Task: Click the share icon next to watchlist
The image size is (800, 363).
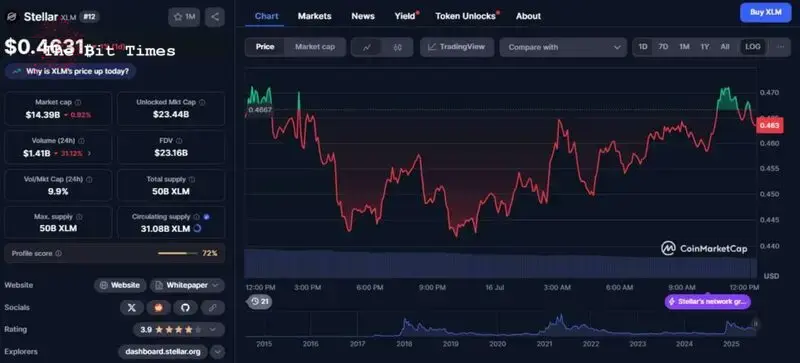Action: point(215,17)
